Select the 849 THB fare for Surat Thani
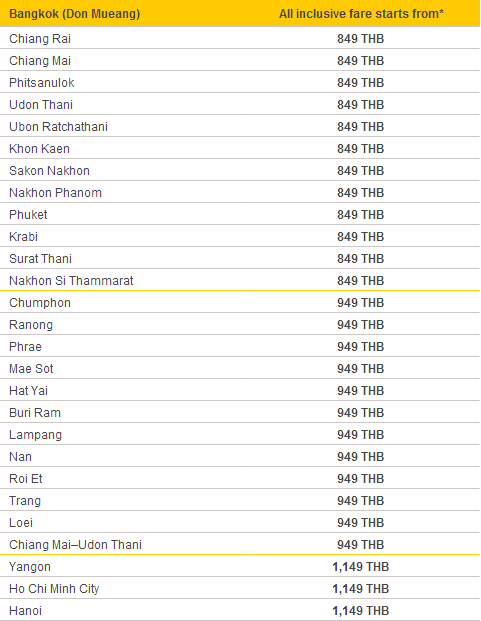Viewport: 481px width, 621px height. pyautogui.click(x=360, y=259)
